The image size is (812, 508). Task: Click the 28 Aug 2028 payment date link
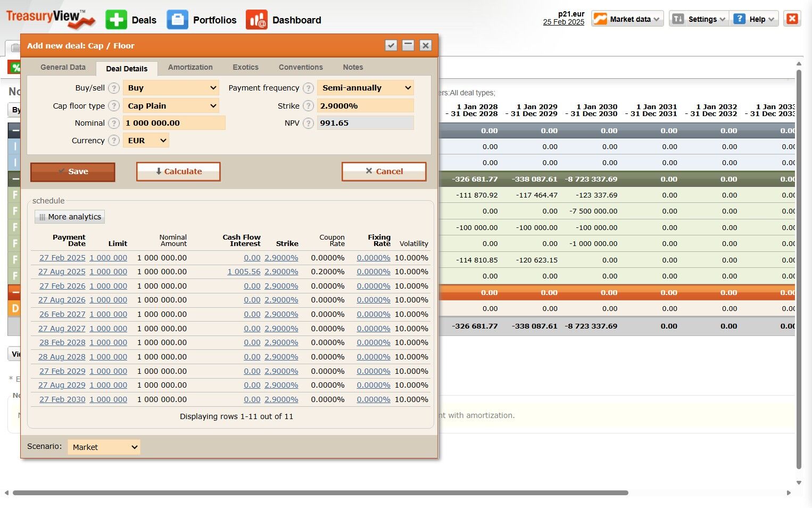[62, 357]
